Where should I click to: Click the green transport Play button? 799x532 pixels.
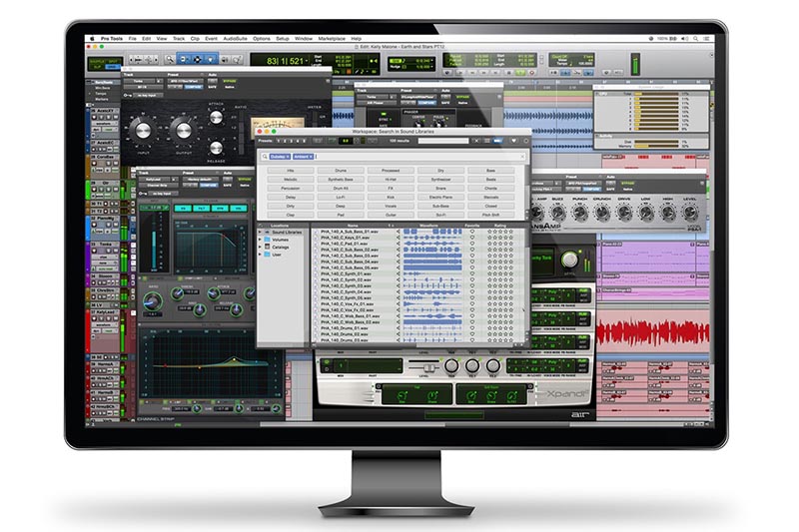[x=520, y=73]
